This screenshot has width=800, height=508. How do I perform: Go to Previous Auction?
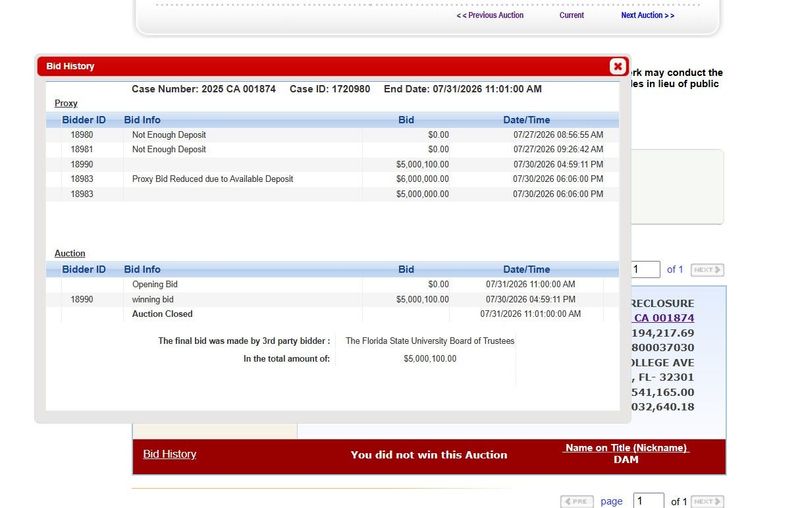(490, 15)
